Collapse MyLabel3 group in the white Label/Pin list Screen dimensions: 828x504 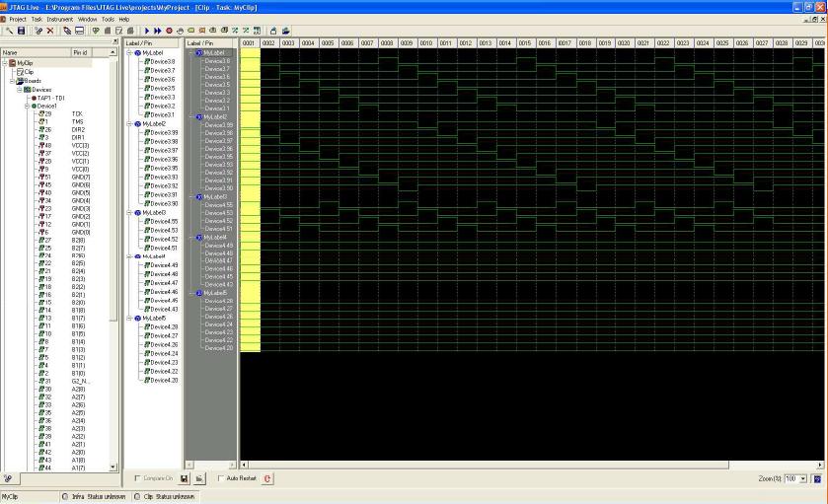tap(129, 213)
